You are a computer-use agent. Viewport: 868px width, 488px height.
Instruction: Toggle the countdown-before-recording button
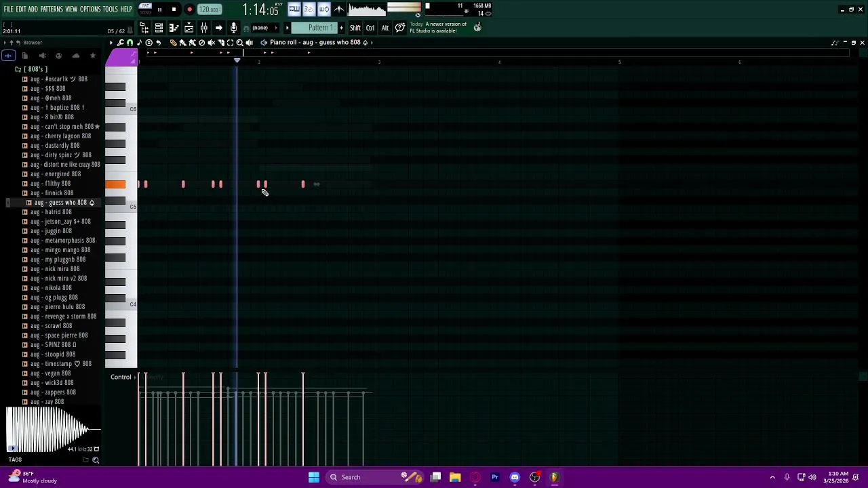pyautogui.click(x=309, y=9)
